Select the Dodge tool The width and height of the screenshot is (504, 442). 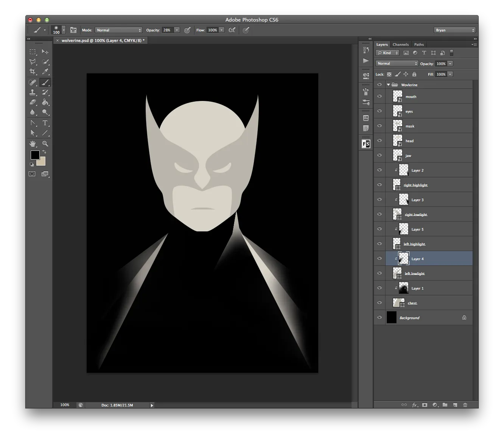(45, 112)
